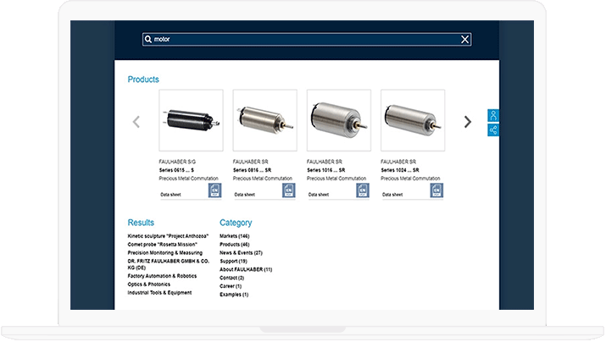Open result Optics & Photonics
This screenshot has width=606, height=364.
[x=149, y=284]
